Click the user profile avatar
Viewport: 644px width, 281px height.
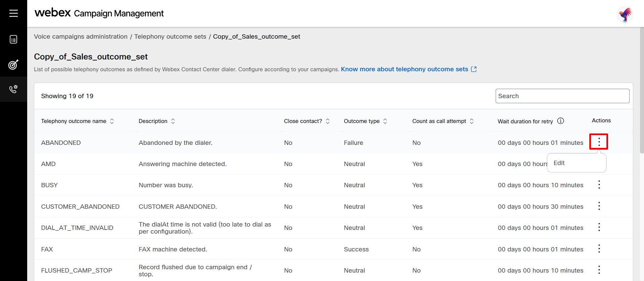pyautogui.click(x=625, y=14)
